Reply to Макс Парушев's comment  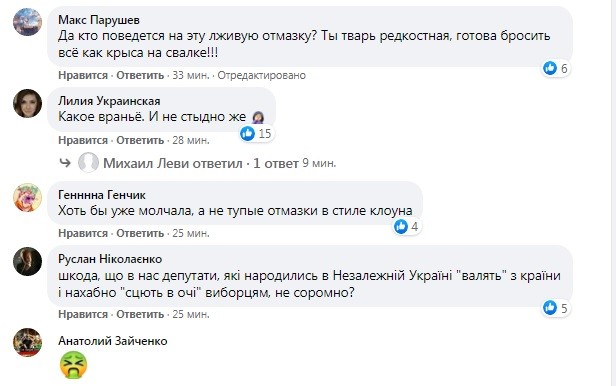(140, 75)
